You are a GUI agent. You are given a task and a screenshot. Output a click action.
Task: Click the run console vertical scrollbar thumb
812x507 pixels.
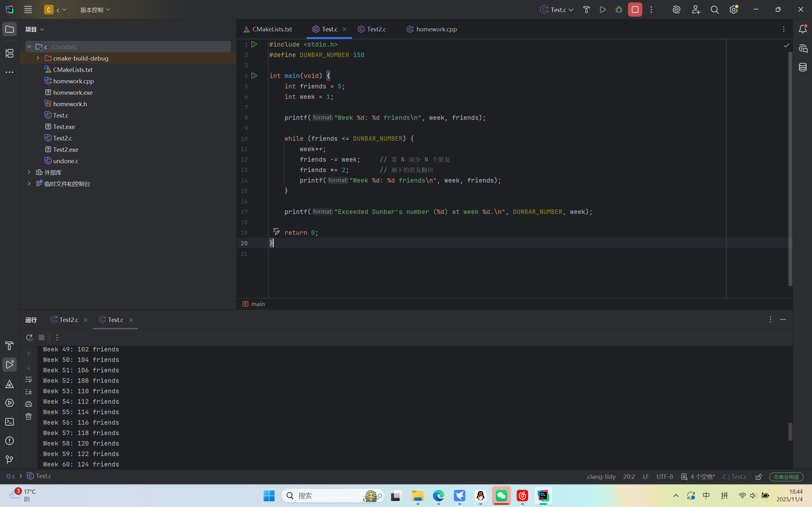790,432
